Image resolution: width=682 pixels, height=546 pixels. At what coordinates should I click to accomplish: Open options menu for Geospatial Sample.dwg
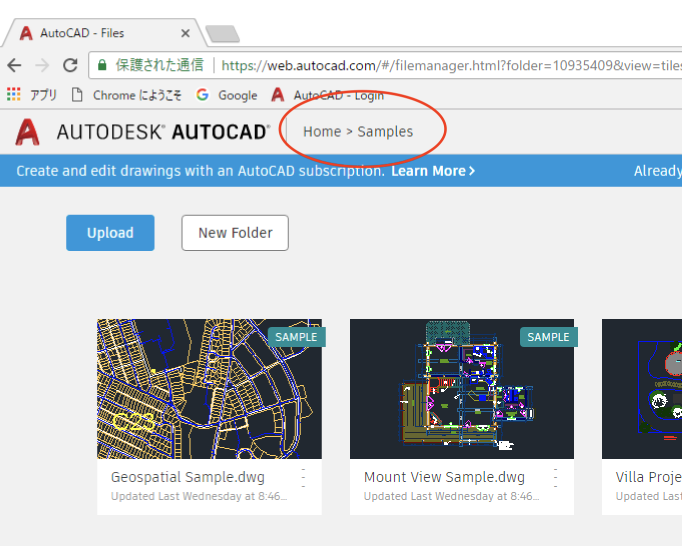pyautogui.click(x=303, y=478)
